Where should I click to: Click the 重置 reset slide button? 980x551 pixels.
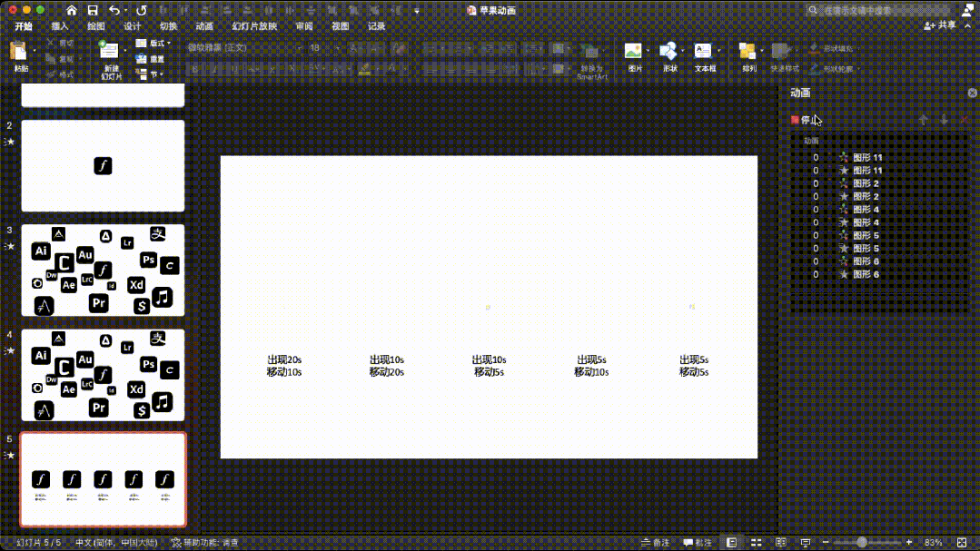[150, 59]
